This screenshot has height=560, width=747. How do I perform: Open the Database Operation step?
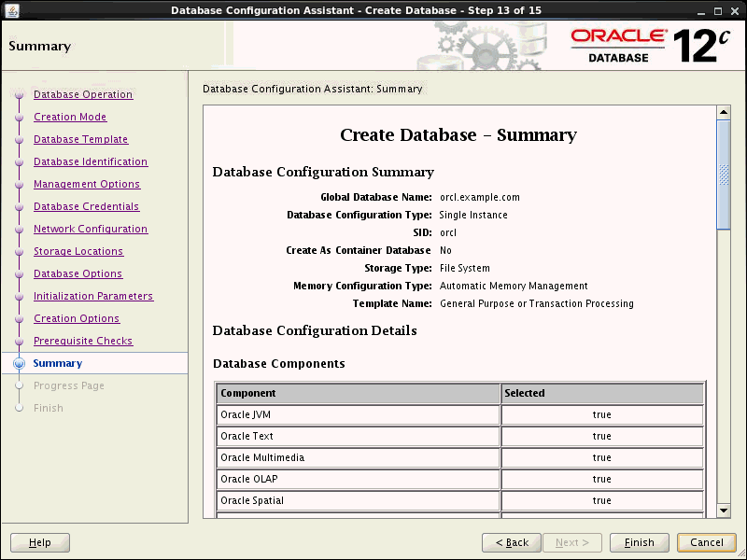[x=83, y=94]
